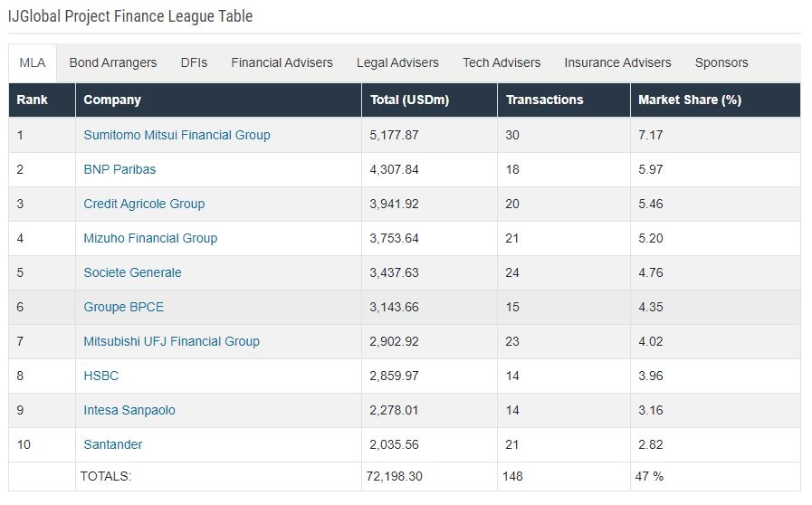
Task: Select transactions count 24 for Societe Generale
Action: [512, 272]
